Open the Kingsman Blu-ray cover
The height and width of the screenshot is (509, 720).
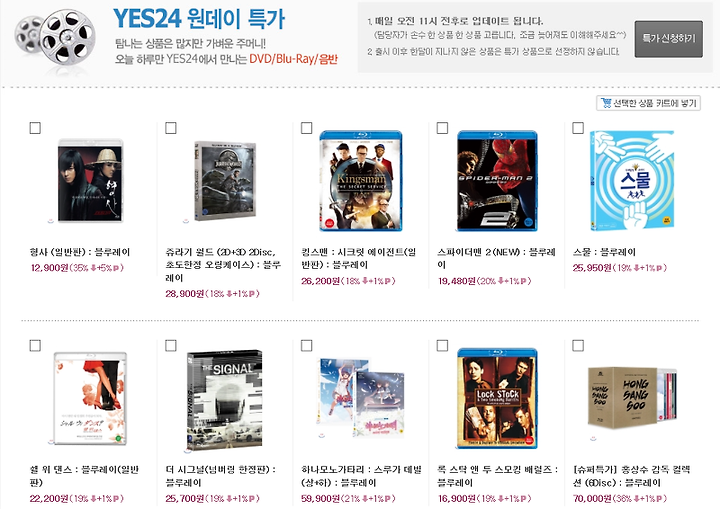361,181
